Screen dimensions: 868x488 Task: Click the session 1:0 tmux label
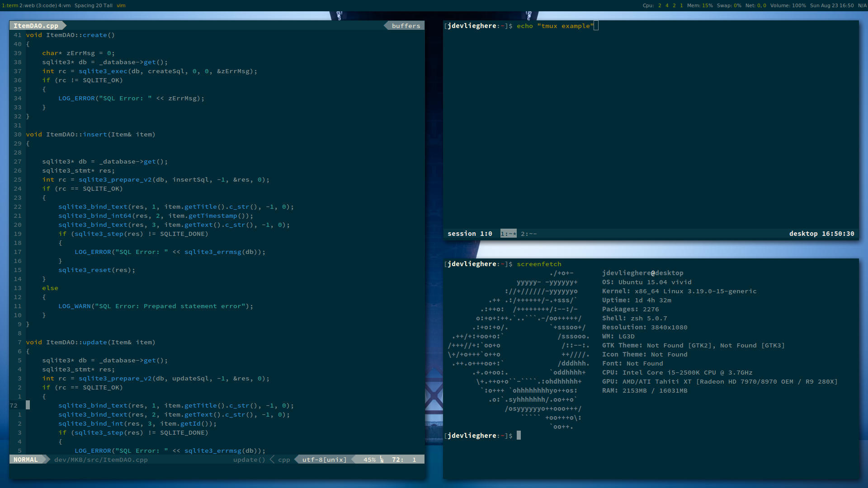click(470, 234)
